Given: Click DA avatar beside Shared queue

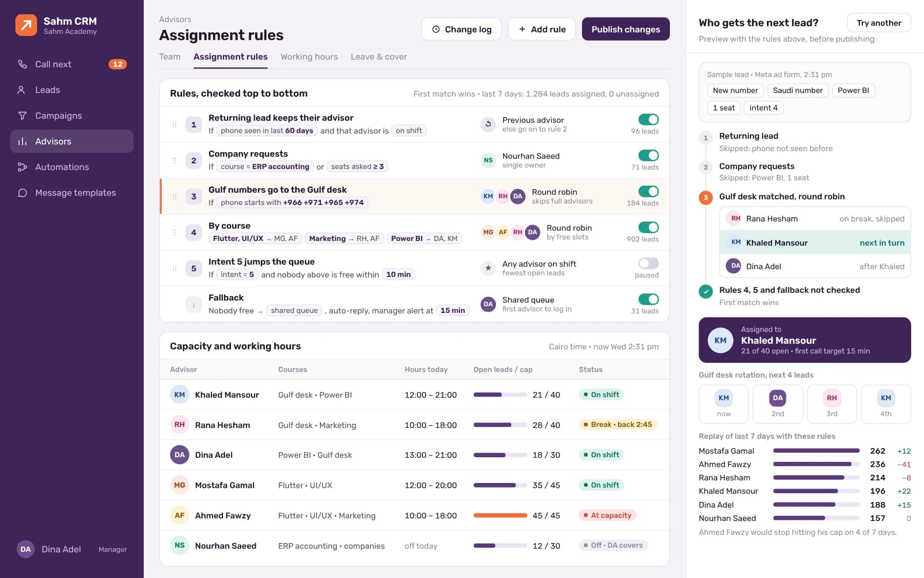Looking at the screenshot, I should click(x=488, y=304).
